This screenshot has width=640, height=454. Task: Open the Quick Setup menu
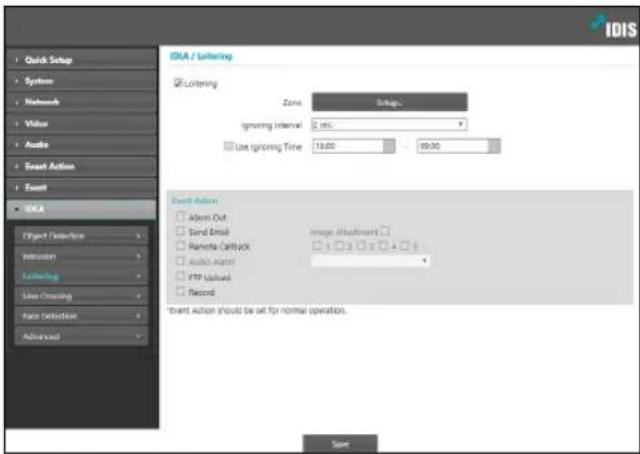(x=81, y=60)
